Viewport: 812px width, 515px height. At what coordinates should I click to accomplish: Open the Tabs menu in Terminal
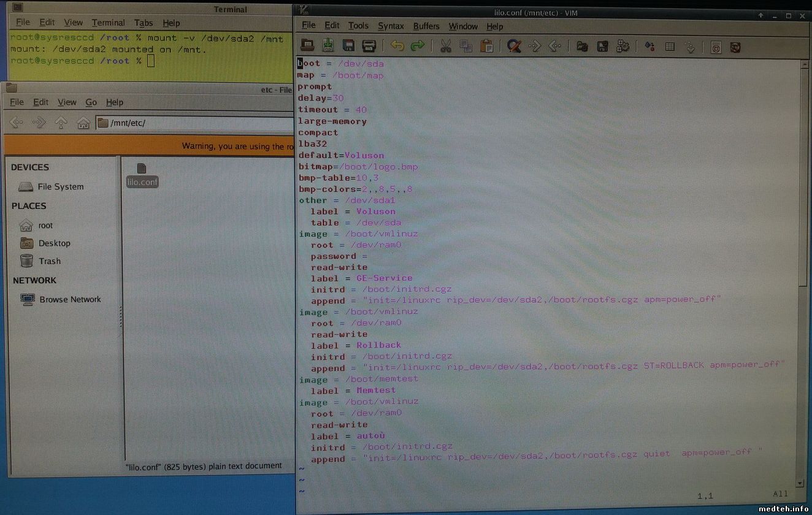(144, 23)
